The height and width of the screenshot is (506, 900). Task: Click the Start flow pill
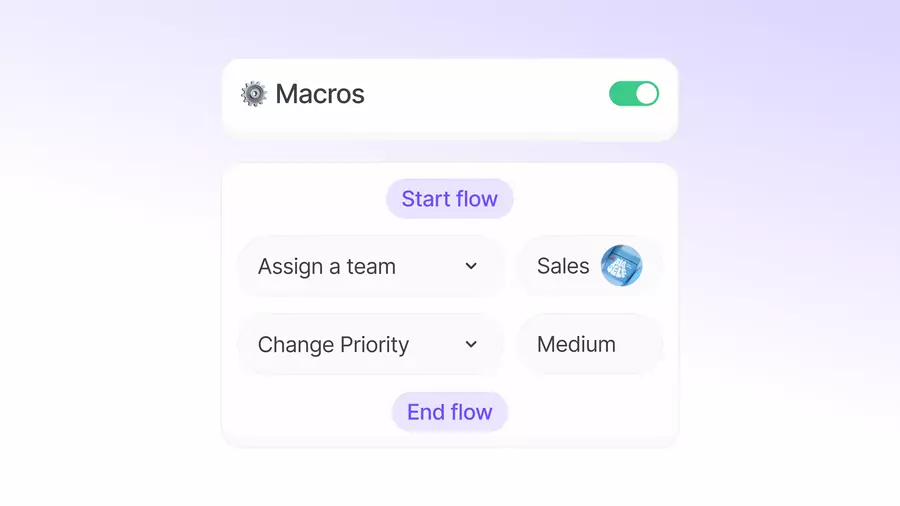pos(449,198)
